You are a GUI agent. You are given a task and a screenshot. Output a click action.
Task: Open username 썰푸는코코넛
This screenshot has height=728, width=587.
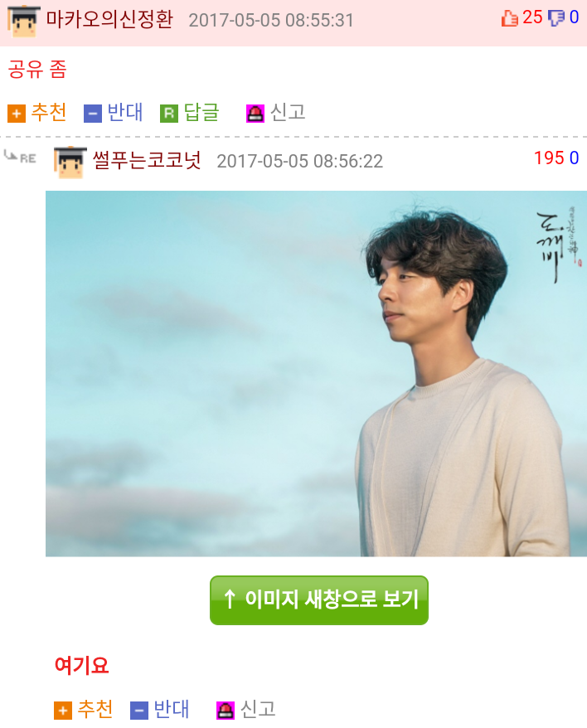[147, 160]
